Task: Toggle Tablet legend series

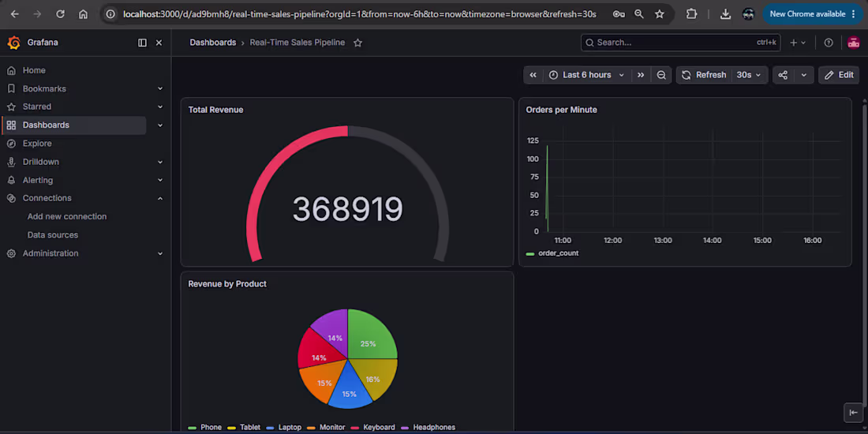Action: click(x=249, y=428)
